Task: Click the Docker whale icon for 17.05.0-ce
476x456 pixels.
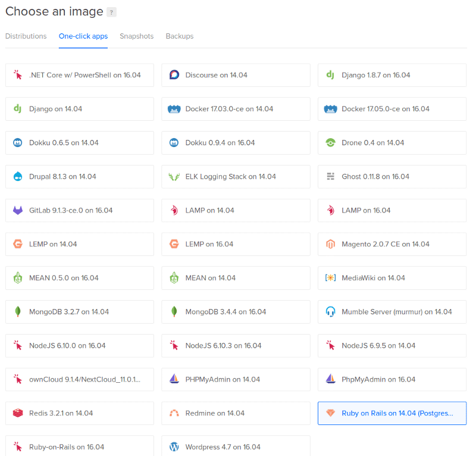Action: pos(331,109)
